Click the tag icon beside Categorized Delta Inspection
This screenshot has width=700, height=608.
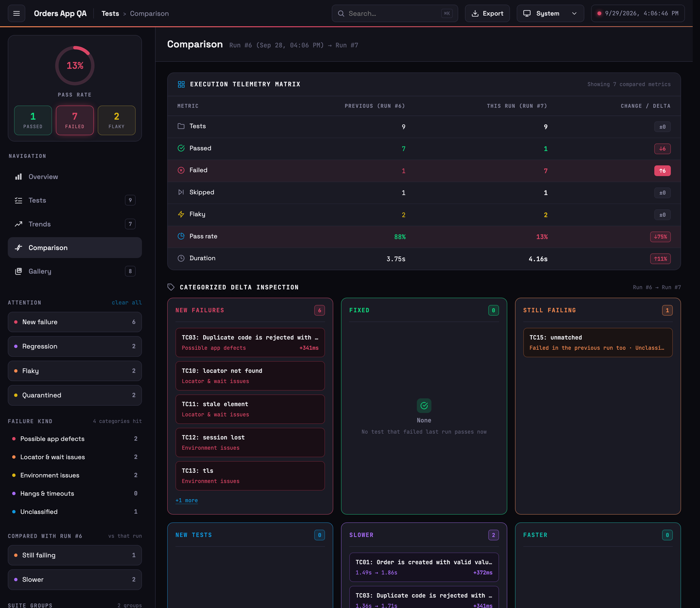coord(171,287)
